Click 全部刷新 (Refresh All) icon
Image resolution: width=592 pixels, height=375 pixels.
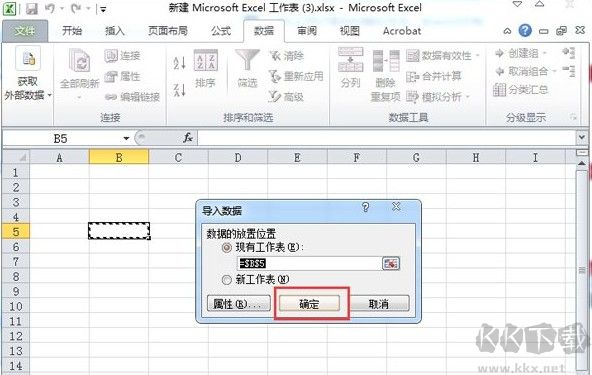(x=80, y=60)
